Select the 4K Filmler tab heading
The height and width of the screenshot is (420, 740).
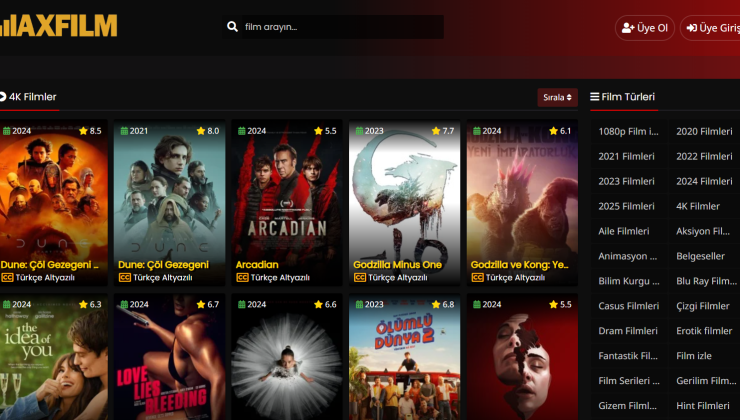[32, 97]
